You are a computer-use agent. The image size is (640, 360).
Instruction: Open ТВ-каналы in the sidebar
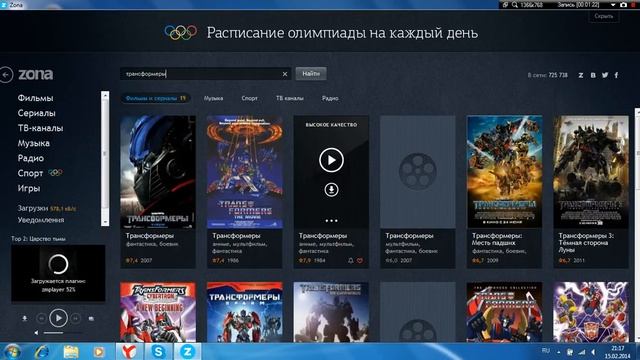(40, 128)
